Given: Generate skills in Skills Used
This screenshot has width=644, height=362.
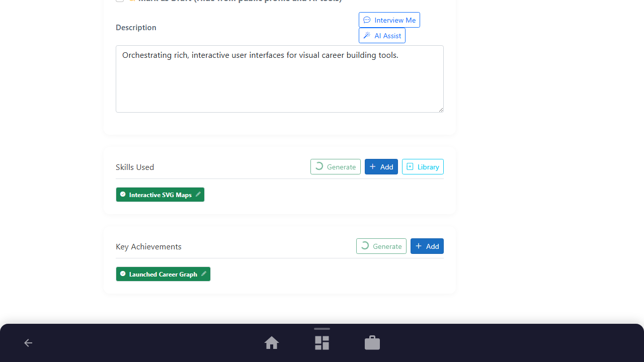Looking at the screenshot, I should coord(336,166).
